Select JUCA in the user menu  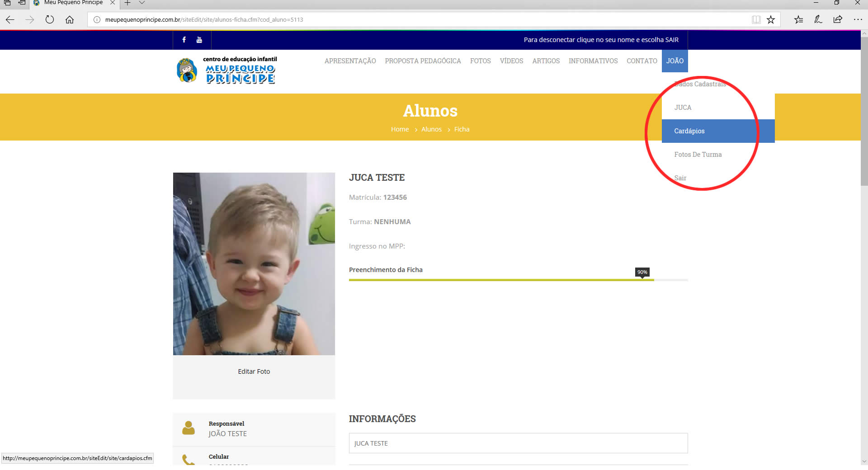[x=683, y=108]
